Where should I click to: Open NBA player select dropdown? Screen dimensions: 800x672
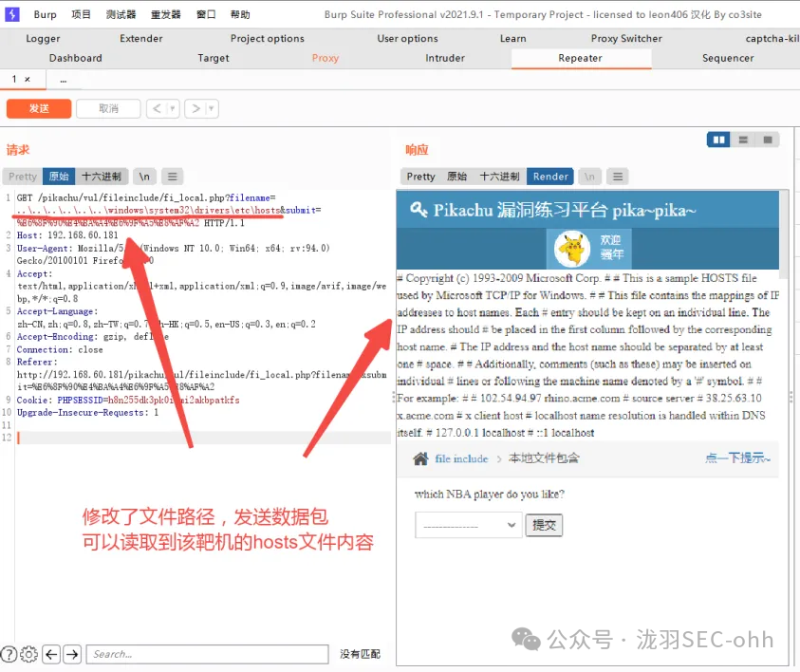click(x=469, y=525)
